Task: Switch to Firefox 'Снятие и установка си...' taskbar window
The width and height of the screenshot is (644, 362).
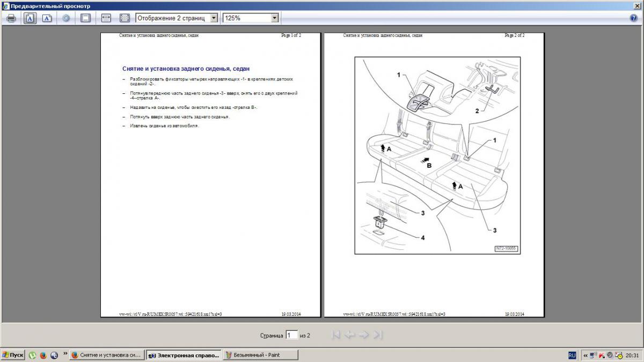Action: (107, 355)
